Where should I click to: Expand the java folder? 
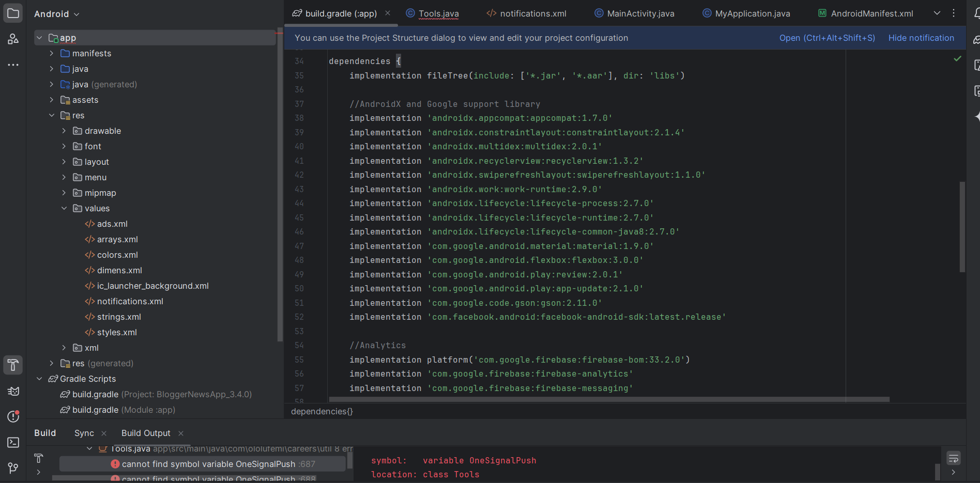pyautogui.click(x=52, y=69)
